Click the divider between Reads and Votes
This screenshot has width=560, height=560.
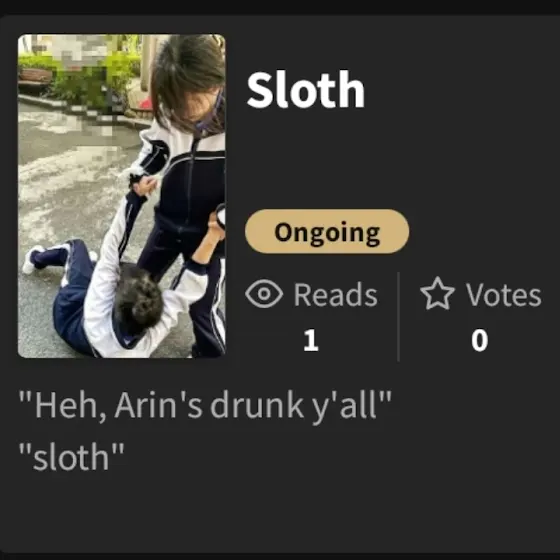[398, 316]
